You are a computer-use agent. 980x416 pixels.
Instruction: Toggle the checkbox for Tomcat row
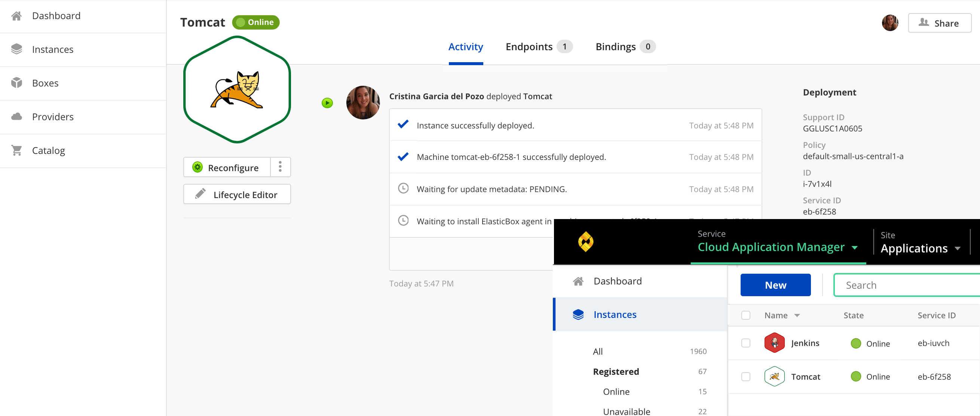[x=745, y=376]
